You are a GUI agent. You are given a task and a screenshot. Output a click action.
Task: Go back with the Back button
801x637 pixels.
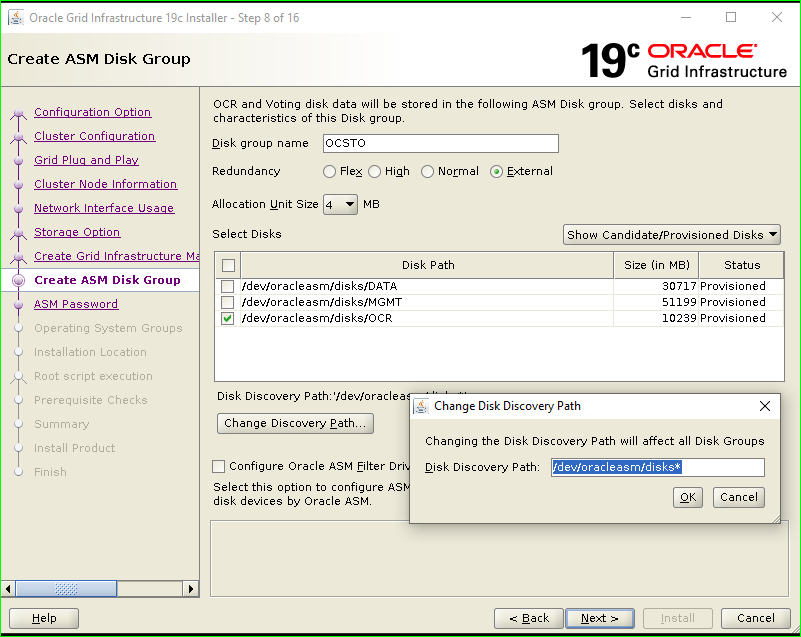(528, 618)
